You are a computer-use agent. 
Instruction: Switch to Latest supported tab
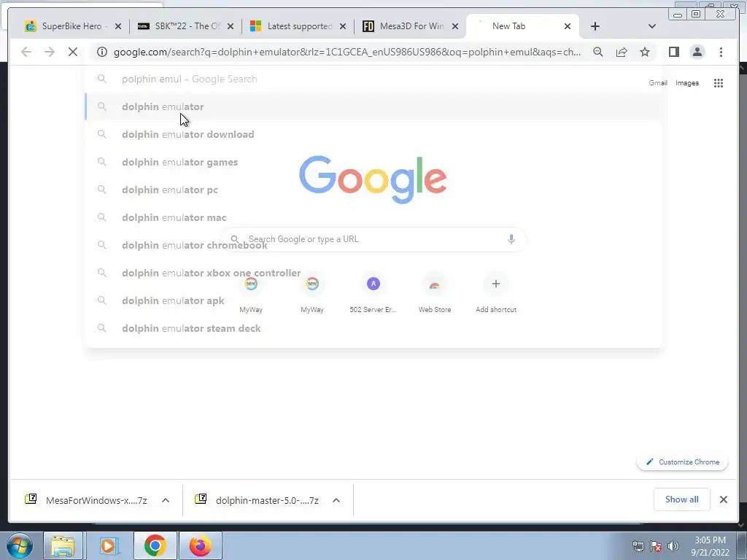click(298, 26)
